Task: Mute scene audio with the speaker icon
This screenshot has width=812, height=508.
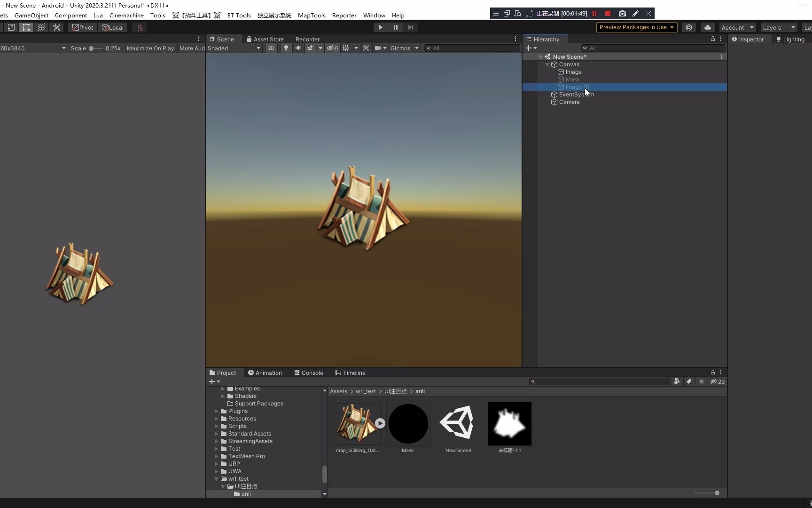Action: tap(298, 48)
